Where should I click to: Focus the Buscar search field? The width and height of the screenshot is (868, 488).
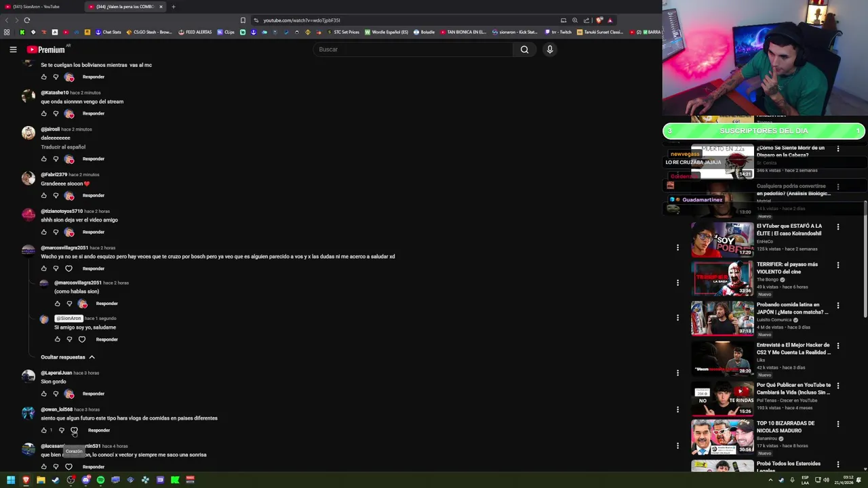coord(414,49)
